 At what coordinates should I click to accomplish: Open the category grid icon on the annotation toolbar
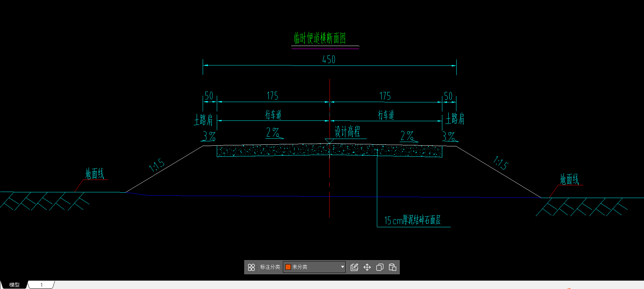click(x=251, y=267)
